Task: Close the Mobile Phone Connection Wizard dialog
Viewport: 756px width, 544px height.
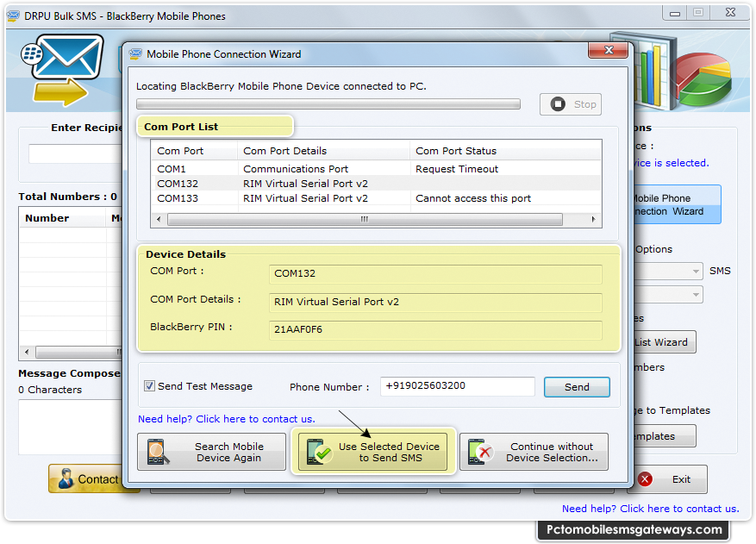Action: [609, 50]
